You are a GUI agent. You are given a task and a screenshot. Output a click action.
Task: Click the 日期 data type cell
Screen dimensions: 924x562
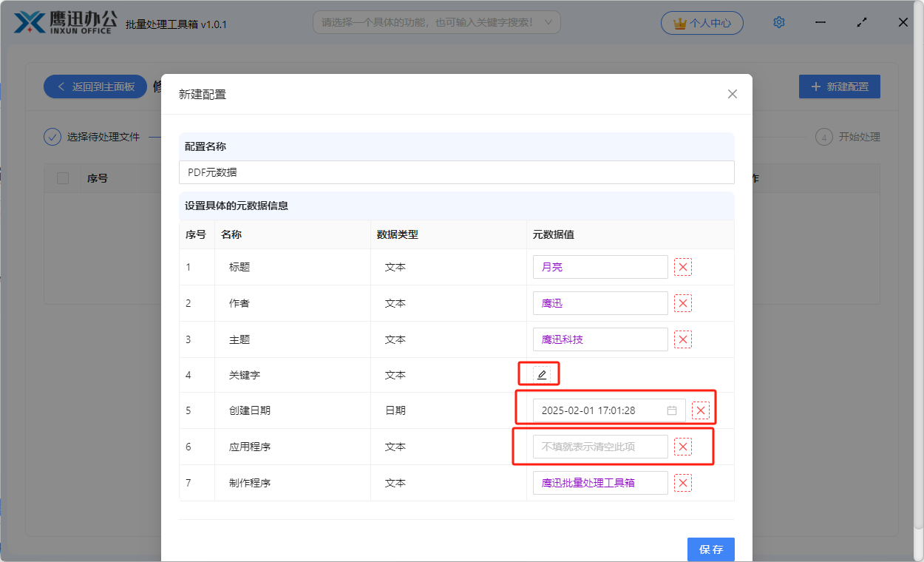tap(449, 410)
